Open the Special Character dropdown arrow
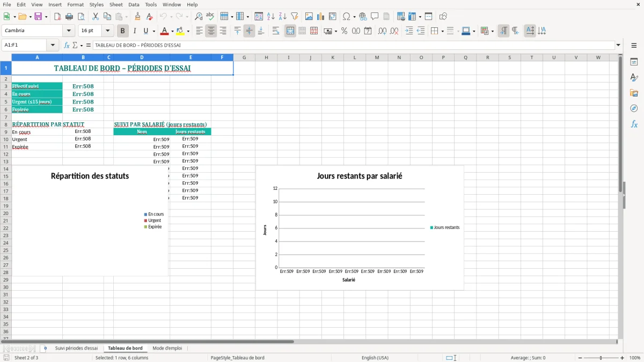This screenshot has width=644, height=362. coord(354,17)
